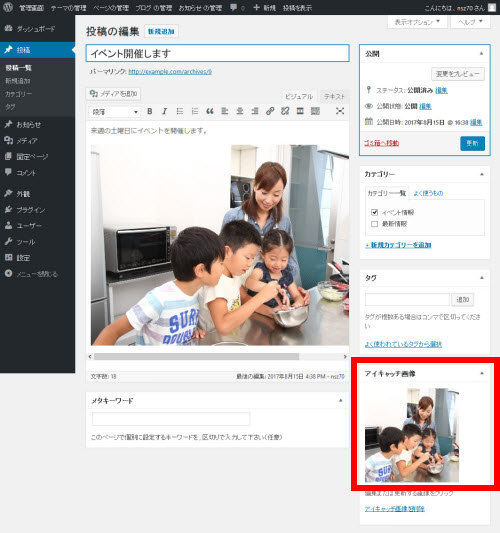The height and width of the screenshot is (533, 500).
Task: Apply italic formatting in the editor
Action: coord(165,111)
